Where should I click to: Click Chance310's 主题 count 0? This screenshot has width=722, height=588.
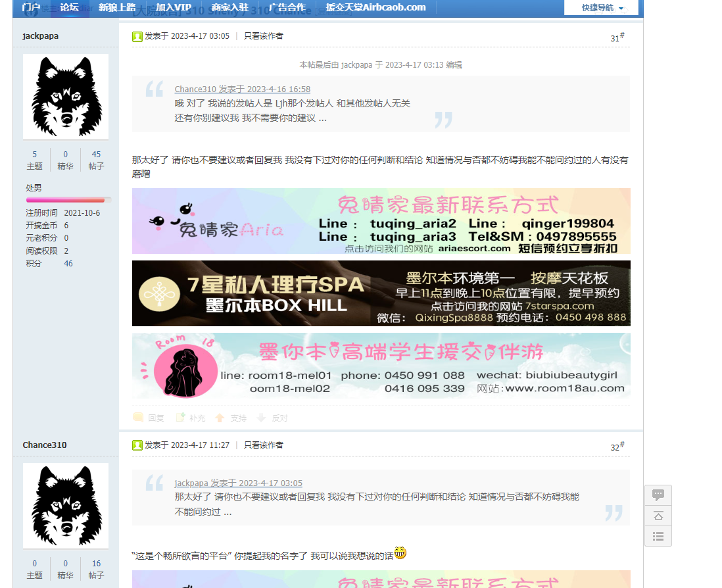coord(35,563)
